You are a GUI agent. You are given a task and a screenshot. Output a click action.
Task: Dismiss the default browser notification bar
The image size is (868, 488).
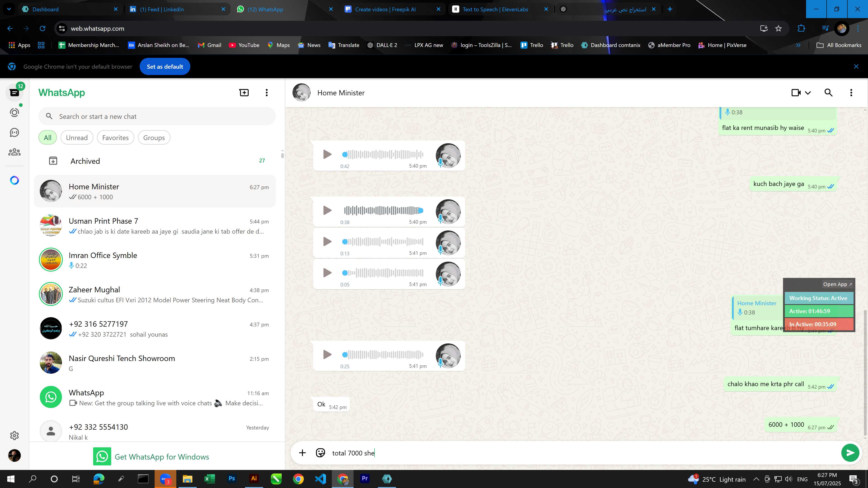(x=856, y=67)
